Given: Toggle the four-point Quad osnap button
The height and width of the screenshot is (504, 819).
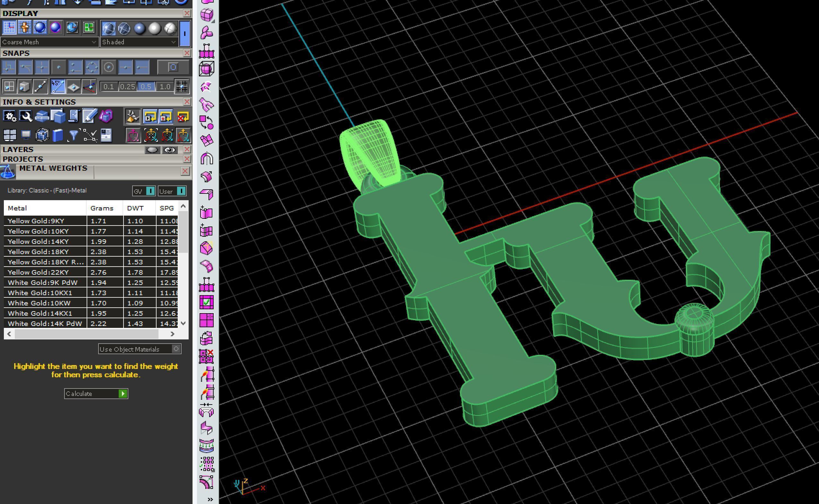Looking at the screenshot, I should (x=92, y=67).
